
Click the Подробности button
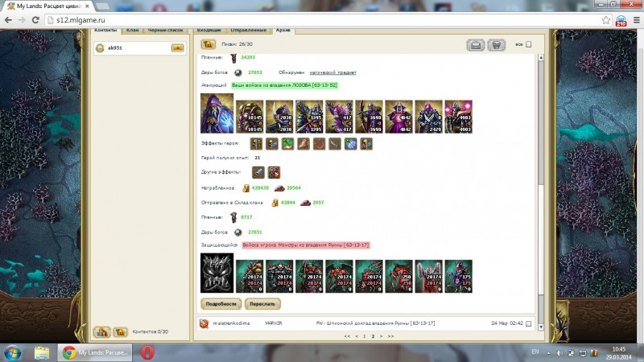[x=221, y=304]
